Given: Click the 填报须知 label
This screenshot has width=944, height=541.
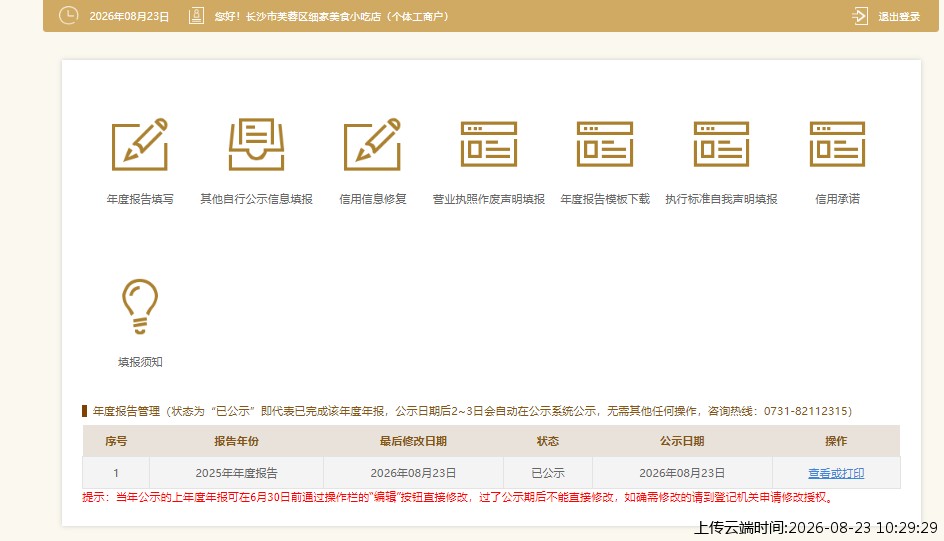Looking at the screenshot, I should click(140, 362).
